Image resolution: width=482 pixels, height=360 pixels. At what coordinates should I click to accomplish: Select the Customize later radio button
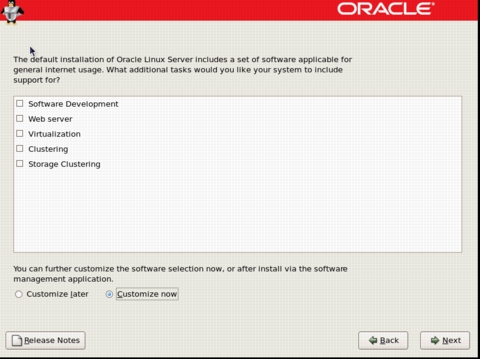coord(19,294)
